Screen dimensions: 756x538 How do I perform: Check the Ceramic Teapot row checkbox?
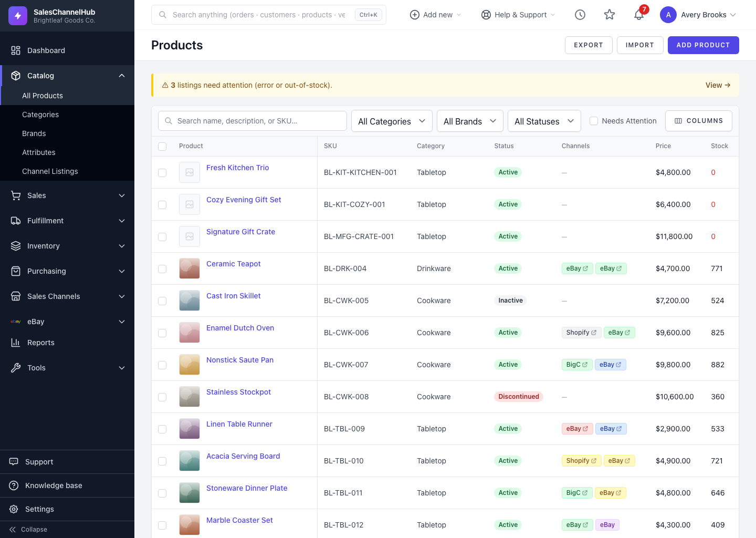(x=162, y=269)
